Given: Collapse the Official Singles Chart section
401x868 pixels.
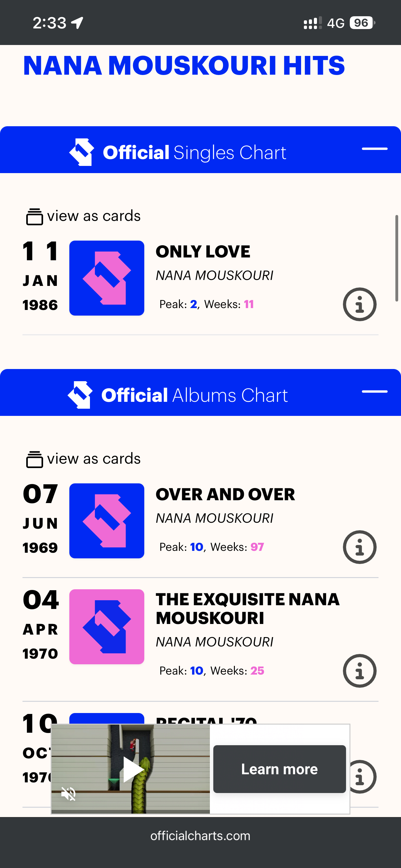Looking at the screenshot, I should [x=374, y=149].
